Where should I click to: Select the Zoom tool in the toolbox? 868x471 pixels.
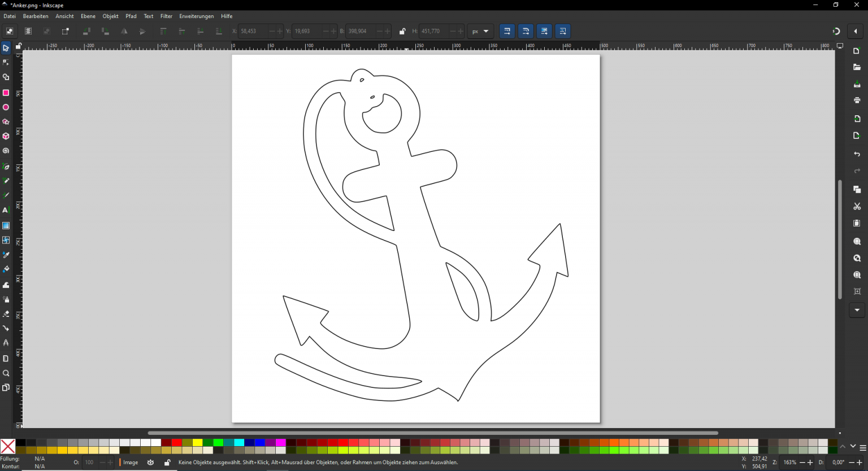6,373
